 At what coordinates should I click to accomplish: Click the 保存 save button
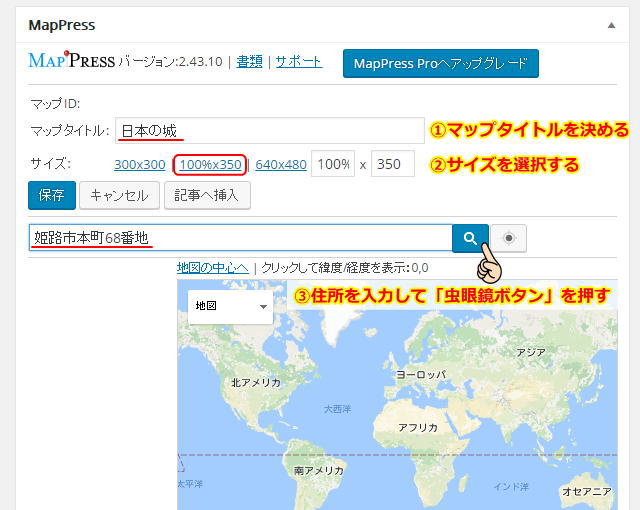pos(52,195)
